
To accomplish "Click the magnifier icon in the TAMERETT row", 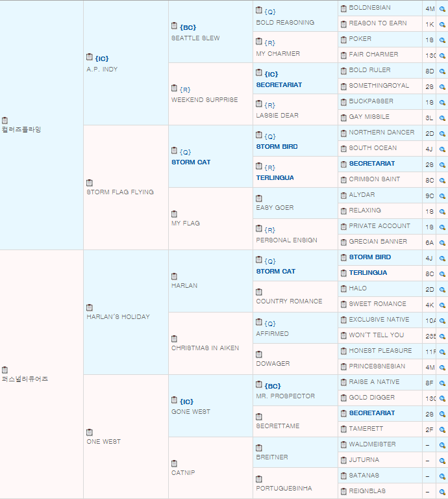I will tap(442, 430).
